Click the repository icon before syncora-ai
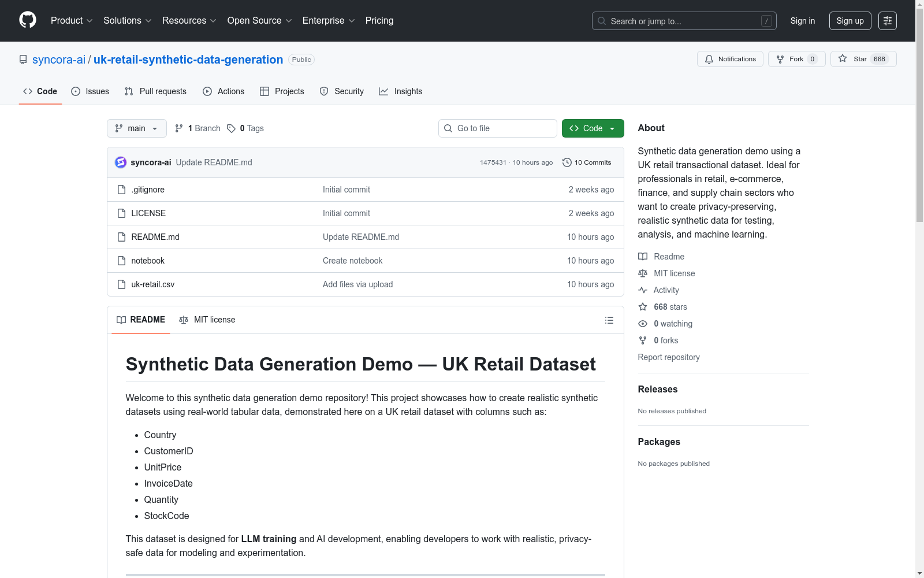The height and width of the screenshot is (578, 924). point(23,60)
